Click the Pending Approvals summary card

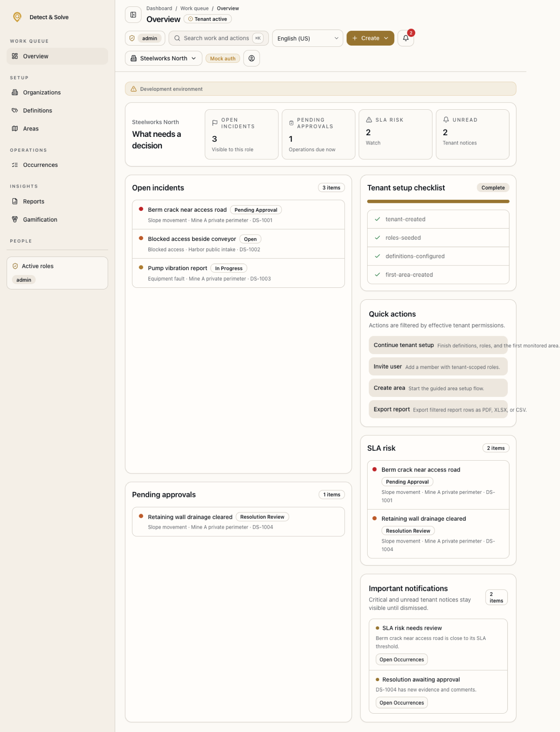coord(318,134)
